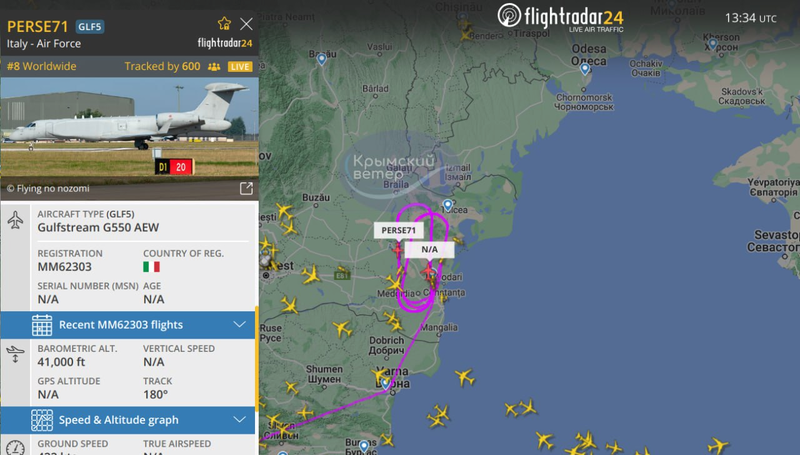Image resolution: width=800 pixels, height=455 pixels.
Task: Click the details panel vertical scrollbar
Action: point(257,357)
